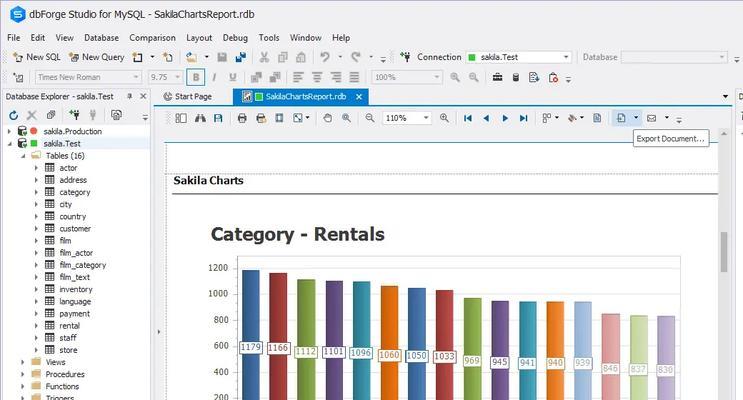This screenshot has height=400, width=743.
Task: Click the Zoom Out icon beside 110%
Action: [370, 118]
